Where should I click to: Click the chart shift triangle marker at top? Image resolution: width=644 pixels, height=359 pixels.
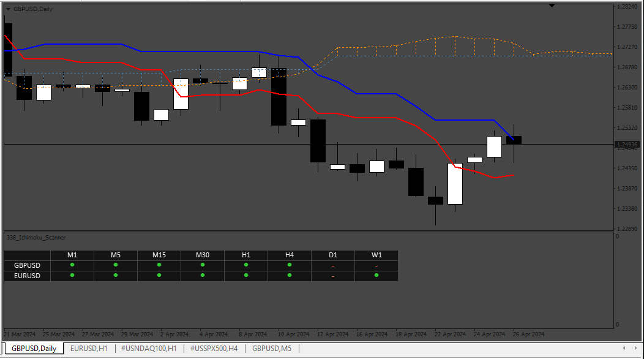(552, 6)
